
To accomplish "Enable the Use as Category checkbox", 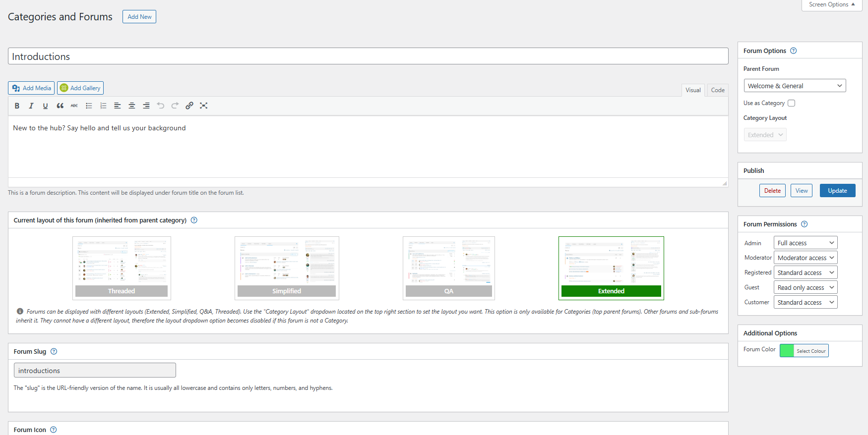I will pyautogui.click(x=791, y=103).
